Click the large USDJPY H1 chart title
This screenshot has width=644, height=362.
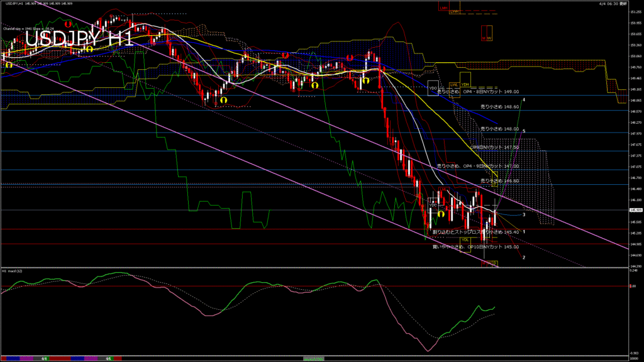[x=79, y=39]
